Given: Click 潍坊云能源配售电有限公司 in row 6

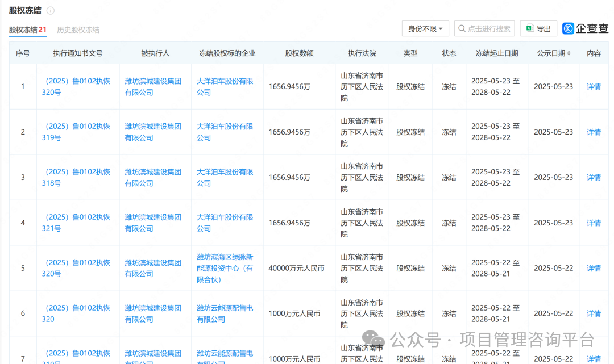Looking at the screenshot, I should (x=225, y=313).
